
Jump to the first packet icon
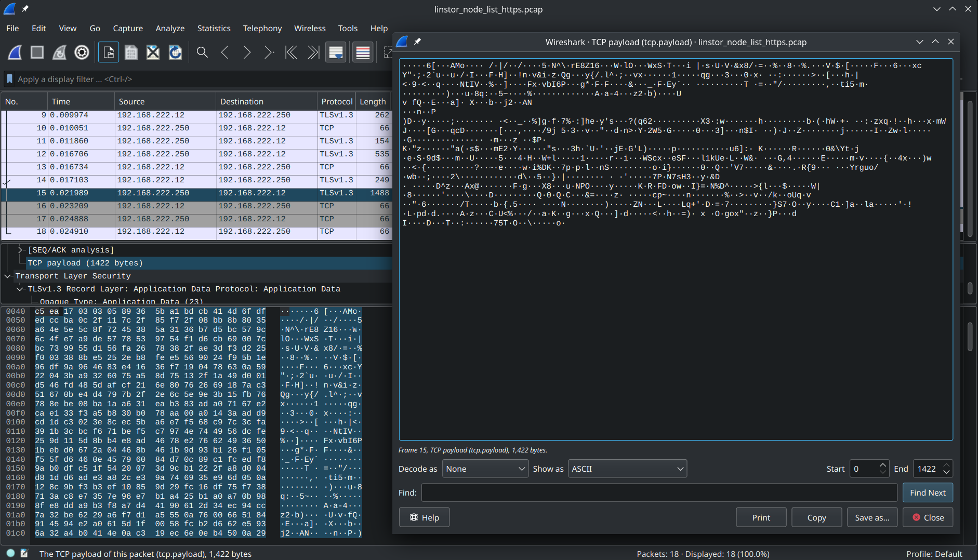click(x=291, y=52)
